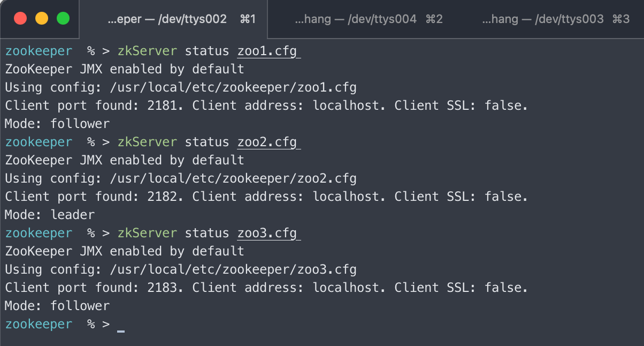644x346 pixels.
Task: Click client port number 2183
Action: click(162, 288)
